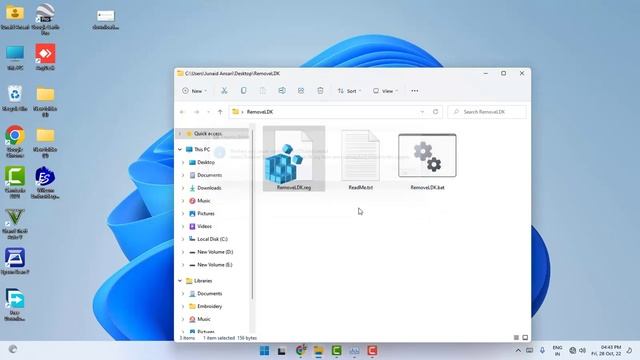This screenshot has height=360, width=640.
Task: Click the Copy icon in Explorer toolbar
Action: [x=243, y=91]
